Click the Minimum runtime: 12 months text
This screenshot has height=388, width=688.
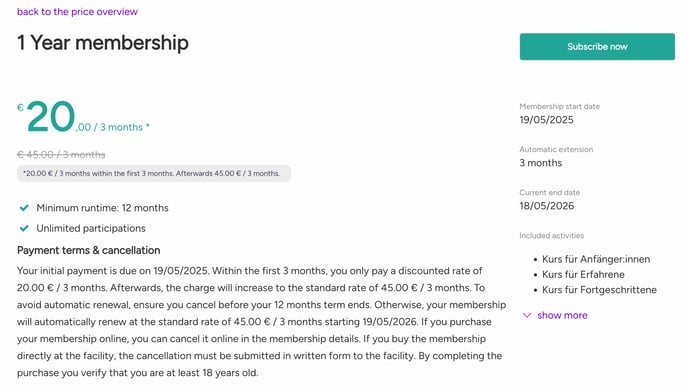102,208
